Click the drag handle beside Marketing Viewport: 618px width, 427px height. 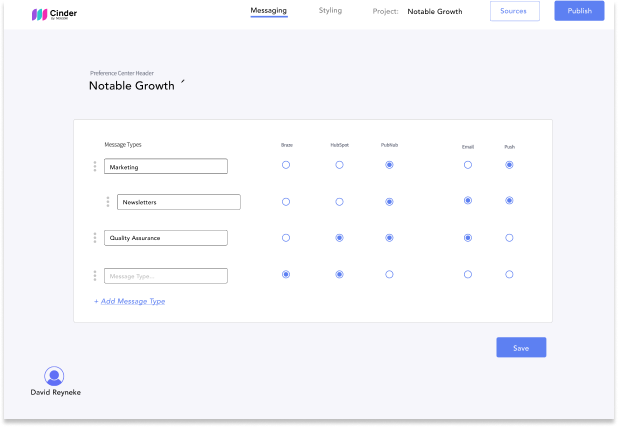click(x=95, y=166)
